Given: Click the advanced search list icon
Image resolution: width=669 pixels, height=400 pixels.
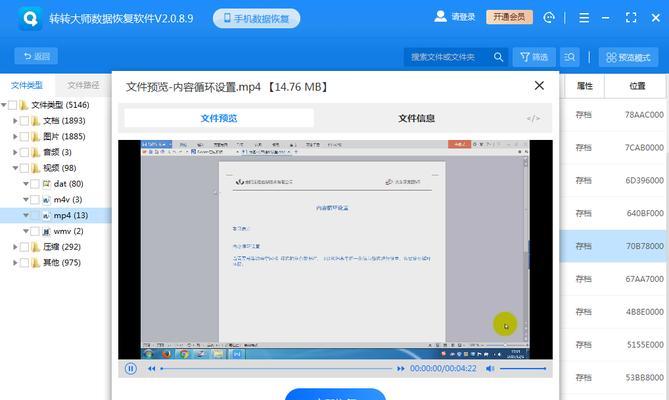Looking at the screenshot, I should pos(570,57).
